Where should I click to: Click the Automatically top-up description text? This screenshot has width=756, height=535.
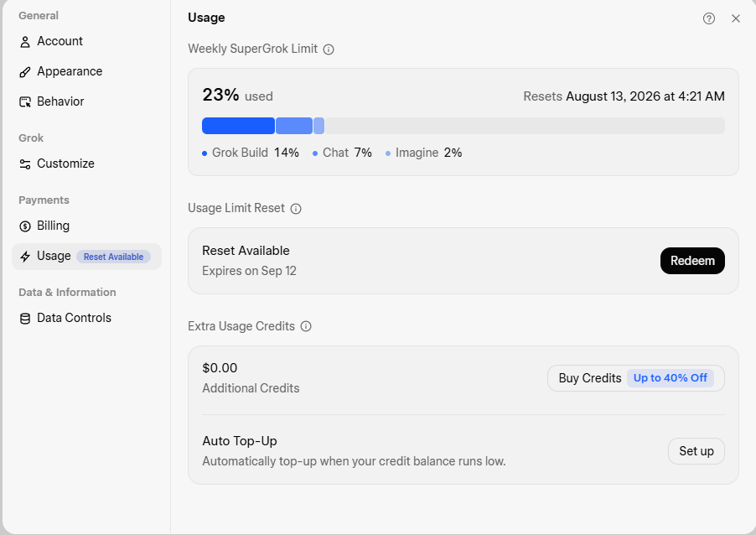tap(354, 461)
